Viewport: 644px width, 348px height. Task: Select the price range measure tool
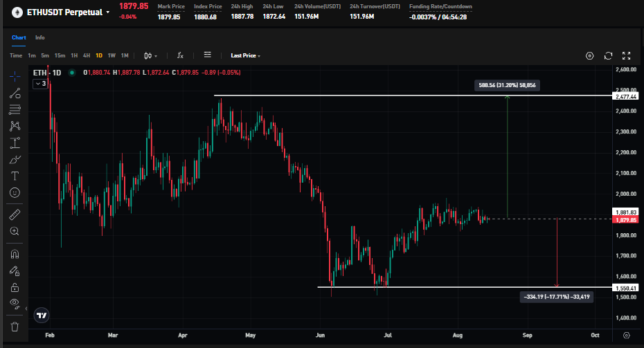[x=15, y=143]
